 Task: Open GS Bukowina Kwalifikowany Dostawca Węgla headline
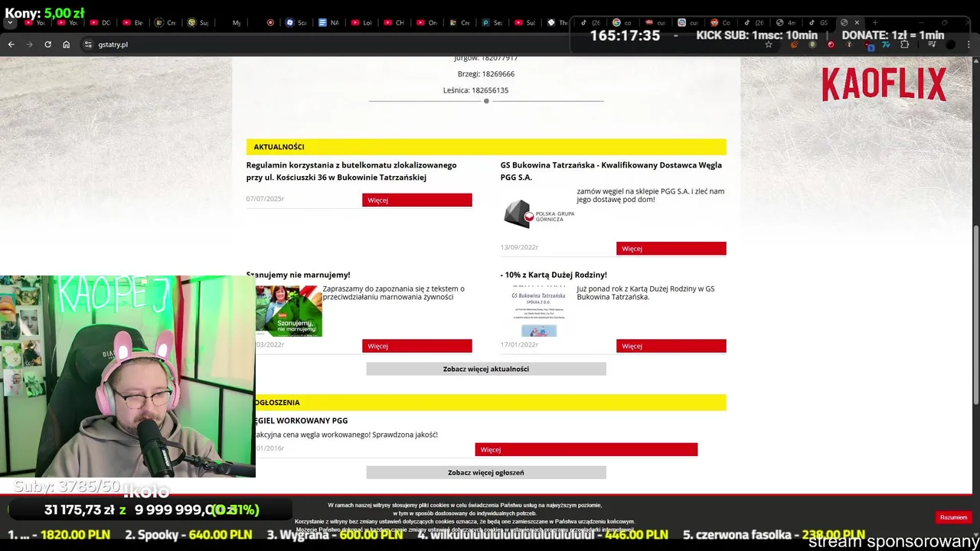pyautogui.click(x=611, y=171)
